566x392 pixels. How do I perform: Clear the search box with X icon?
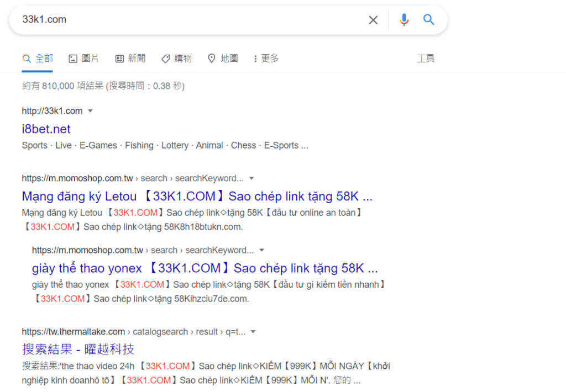(x=373, y=20)
